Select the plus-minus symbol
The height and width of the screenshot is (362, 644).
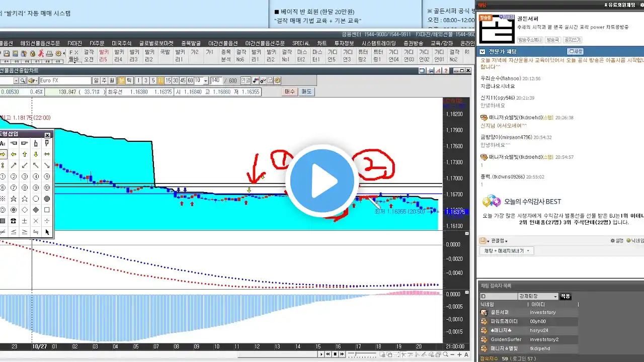(25, 221)
